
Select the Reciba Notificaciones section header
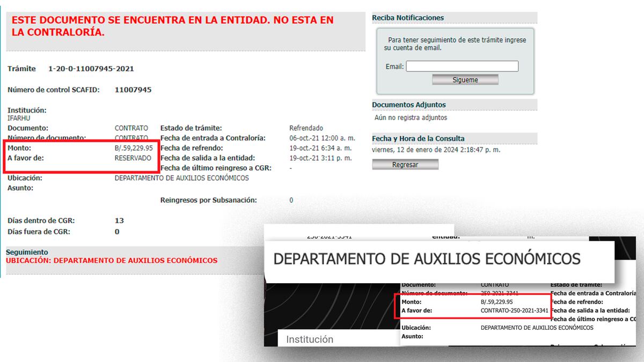[x=408, y=18]
